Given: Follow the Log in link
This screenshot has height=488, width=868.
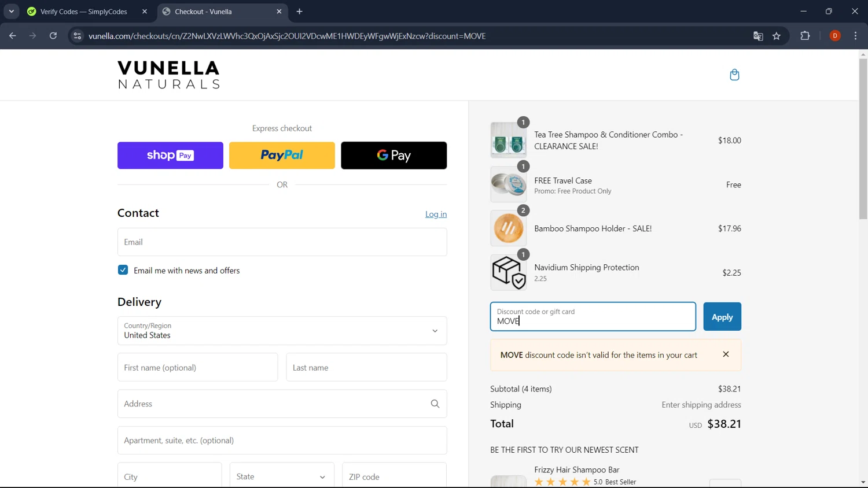Looking at the screenshot, I should [436, 214].
